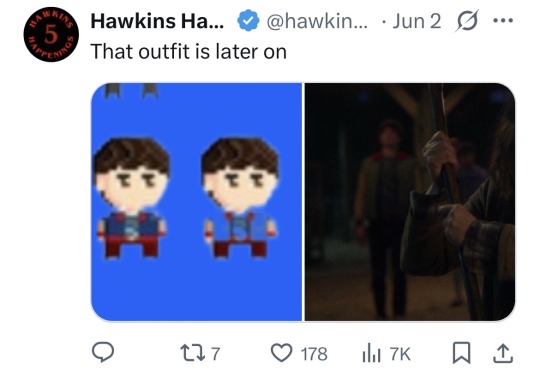The width and height of the screenshot is (540, 382).
Task: Click the blue verified badge
Action: pyautogui.click(x=248, y=21)
